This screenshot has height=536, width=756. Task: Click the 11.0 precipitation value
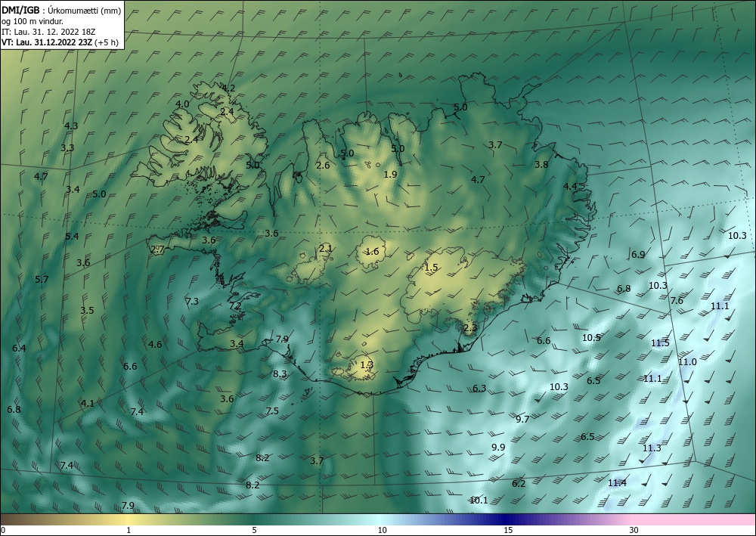click(687, 361)
